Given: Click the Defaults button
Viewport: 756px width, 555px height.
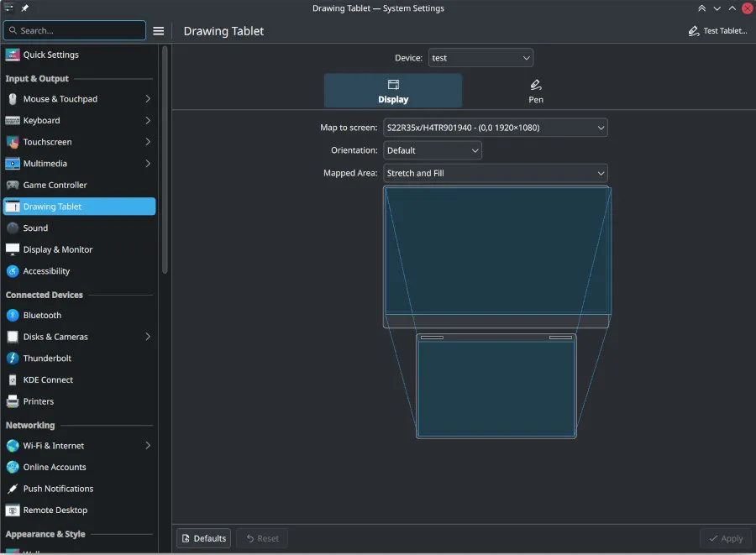Looking at the screenshot, I should tap(203, 538).
